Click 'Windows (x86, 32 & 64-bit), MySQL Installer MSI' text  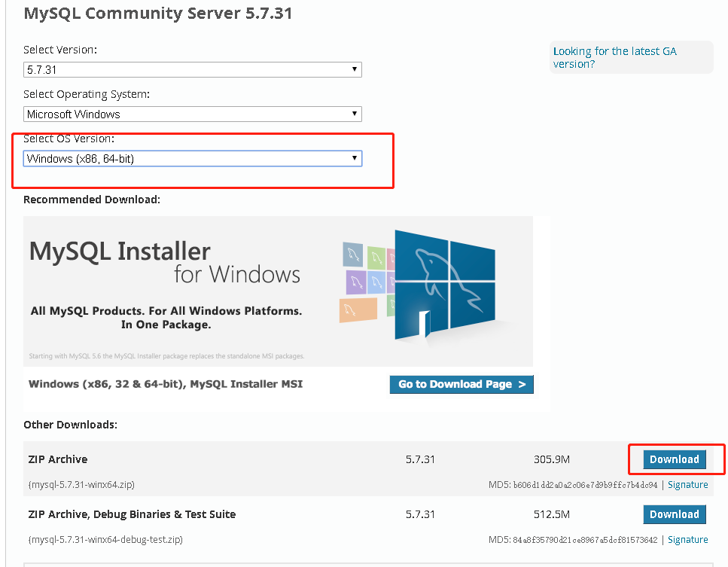pos(166,385)
